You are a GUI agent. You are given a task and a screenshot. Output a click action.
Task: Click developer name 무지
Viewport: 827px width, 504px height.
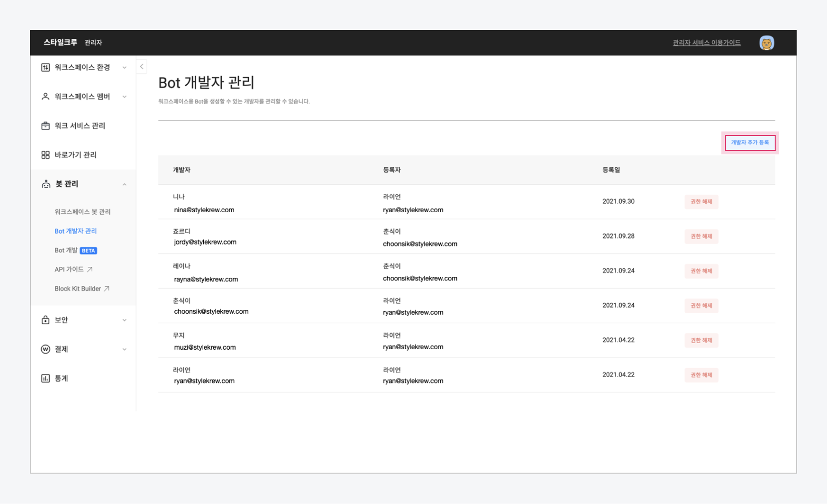click(x=178, y=336)
